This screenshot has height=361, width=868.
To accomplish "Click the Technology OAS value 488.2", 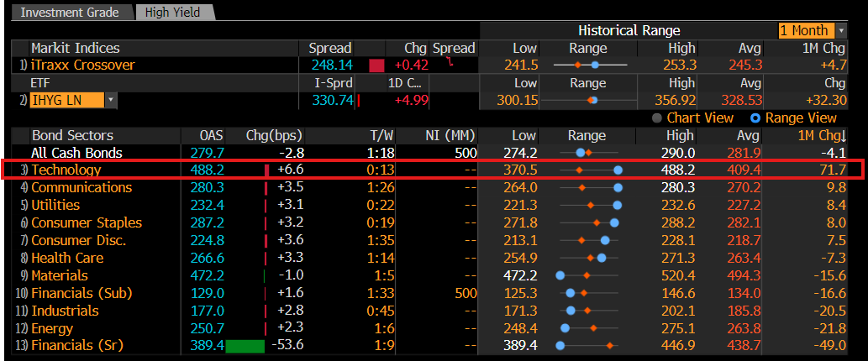I will pyautogui.click(x=208, y=170).
